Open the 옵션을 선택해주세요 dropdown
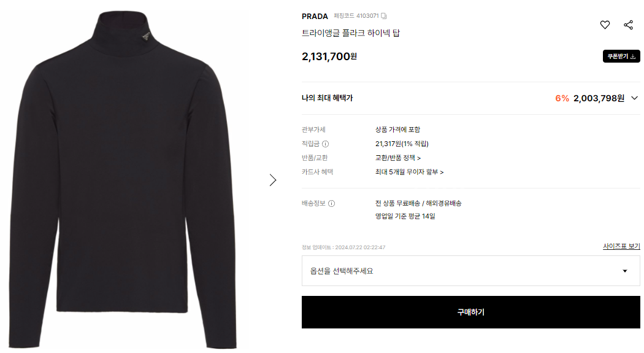644x353 pixels. (x=470, y=271)
